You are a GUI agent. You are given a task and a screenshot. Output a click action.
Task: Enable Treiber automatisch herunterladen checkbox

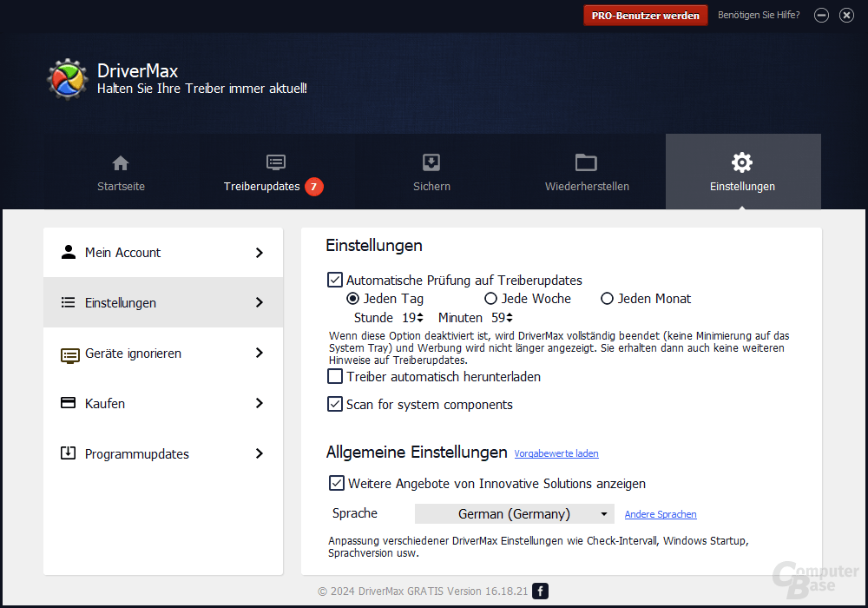pos(335,377)
